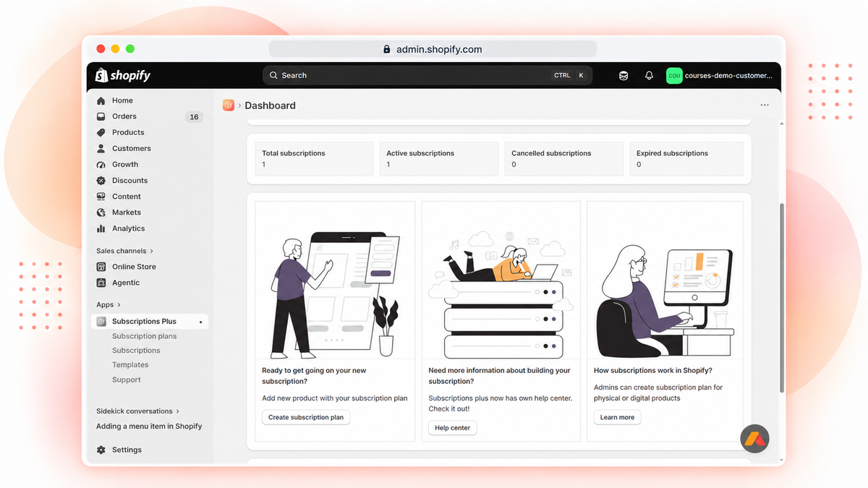Click the Cancelled subscriptions stat card
Viewport: 868px width, 488px height.
[564, 158]
